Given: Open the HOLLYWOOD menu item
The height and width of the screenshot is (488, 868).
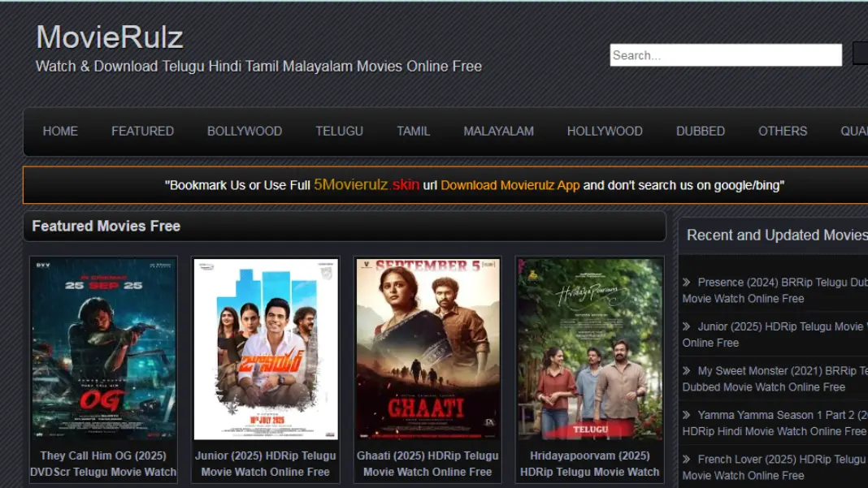Looking at the screenshot, I should (605, 131).
